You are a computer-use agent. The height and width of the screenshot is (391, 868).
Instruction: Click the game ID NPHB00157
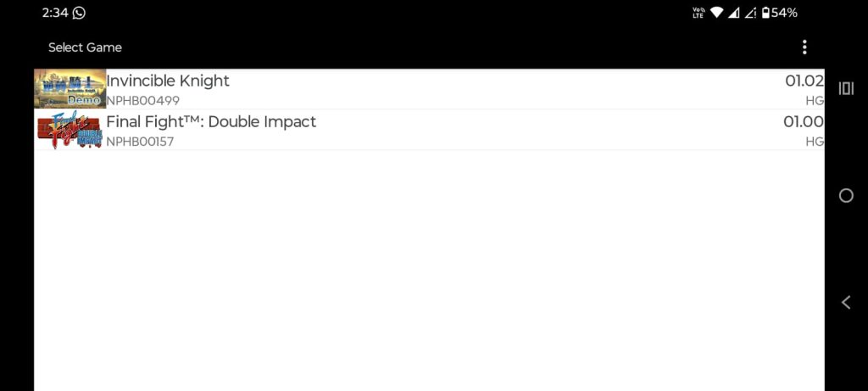(x=140, y=142)
